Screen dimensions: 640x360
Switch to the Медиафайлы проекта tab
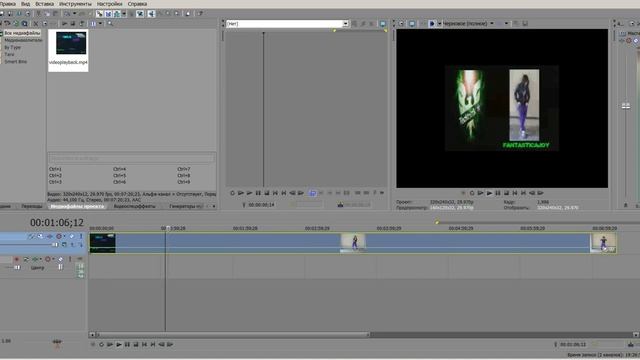point(77,206)
